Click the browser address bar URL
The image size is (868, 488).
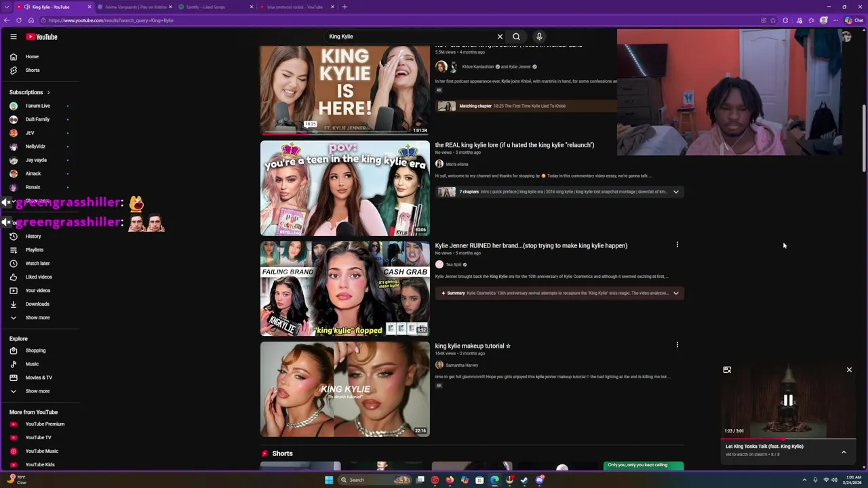tap(111, 20)
